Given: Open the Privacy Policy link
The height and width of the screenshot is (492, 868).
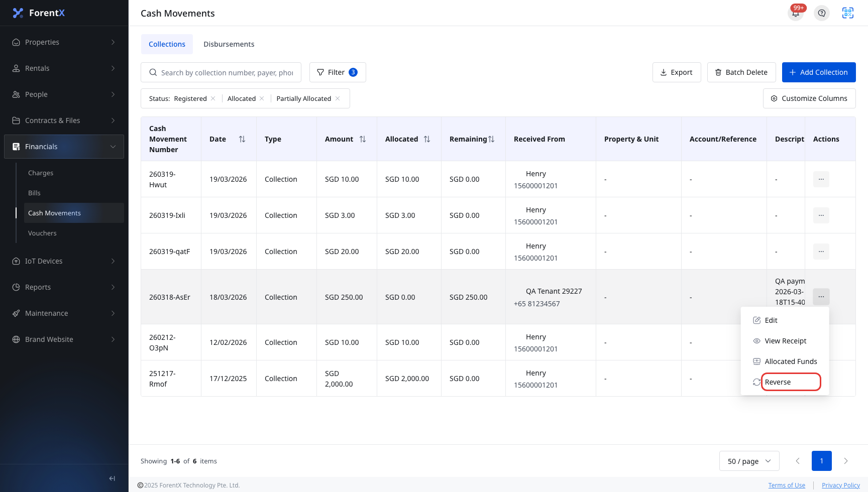Looking at the screenshot, I should tap(841, 485).
